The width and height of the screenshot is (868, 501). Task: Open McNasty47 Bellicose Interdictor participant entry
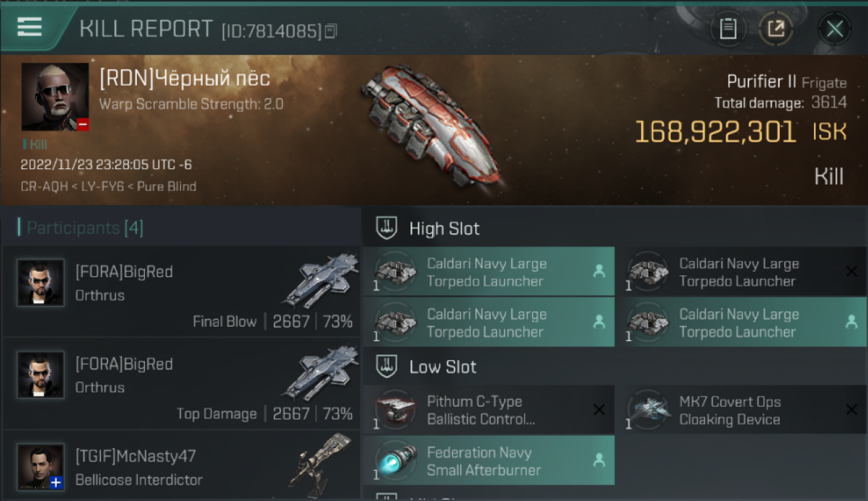(x=181, y=466)
